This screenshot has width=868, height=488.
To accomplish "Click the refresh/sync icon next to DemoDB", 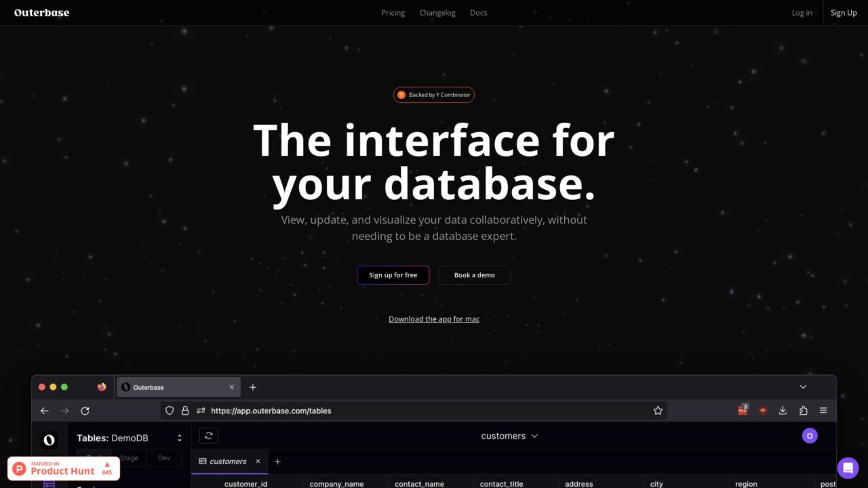I will (208, 435).
